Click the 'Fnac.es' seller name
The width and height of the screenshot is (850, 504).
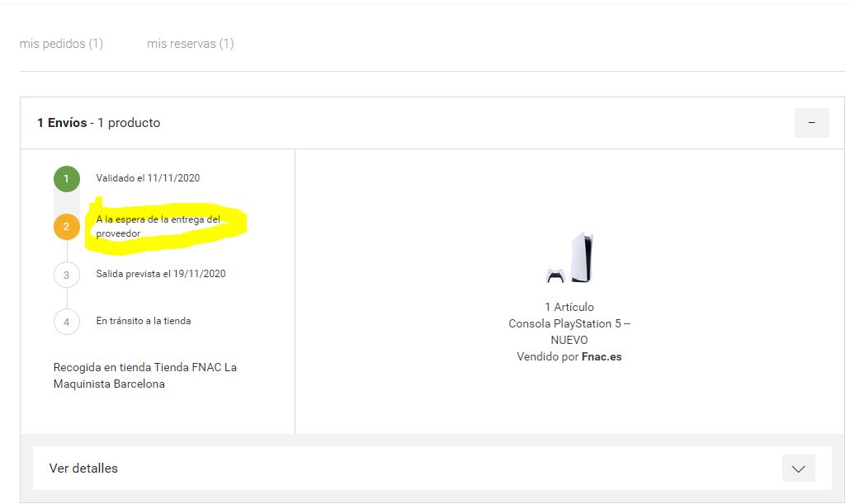pos(602,356)
